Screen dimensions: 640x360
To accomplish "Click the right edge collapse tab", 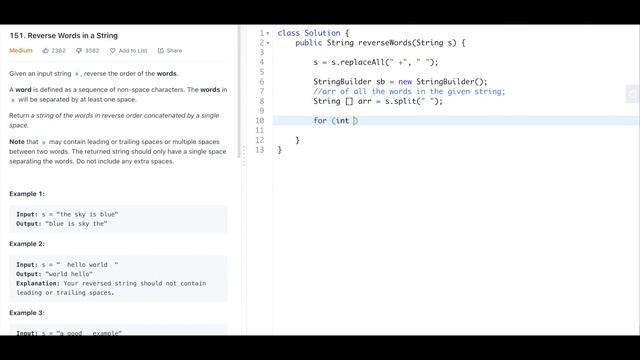I will pyautogui.click(x=632, y=94).
